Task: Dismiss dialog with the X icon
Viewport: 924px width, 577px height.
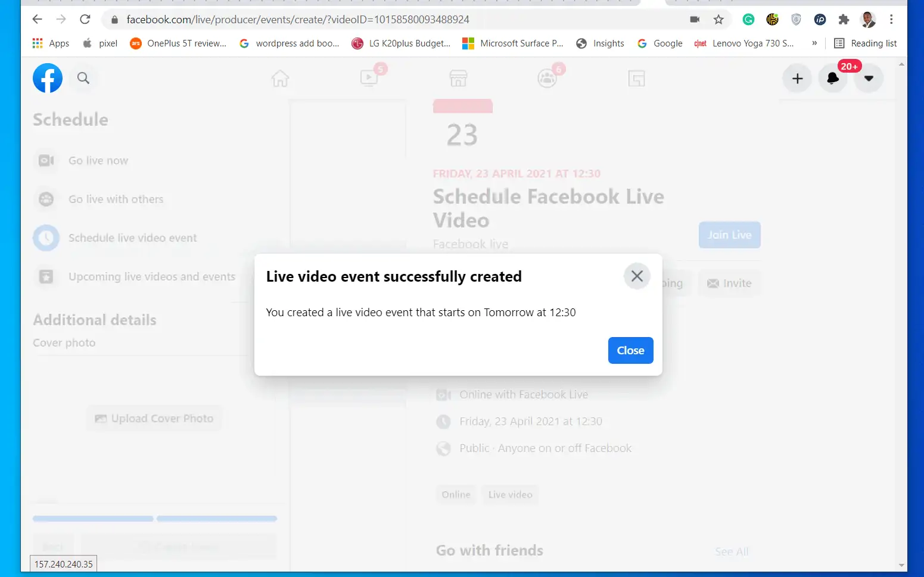Action: coord(637,276)
